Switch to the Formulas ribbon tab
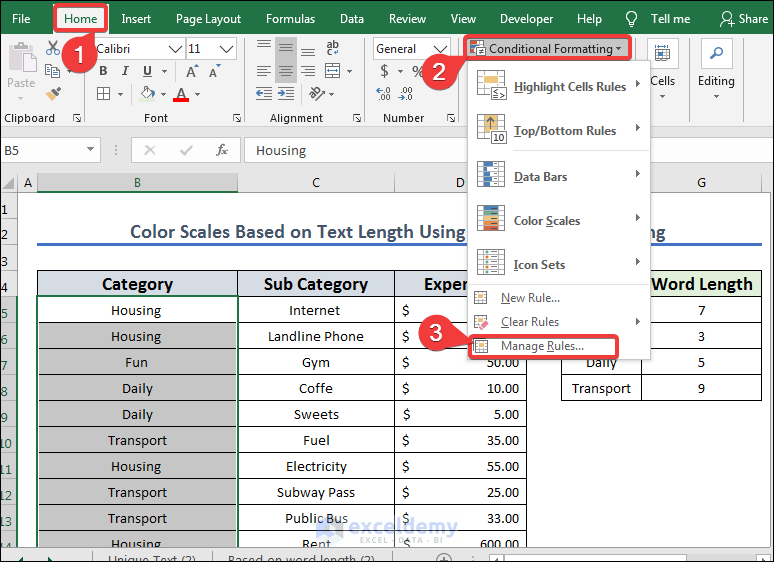Image resolution: width=774 pixels, height=562 pixels. click(290, 19)
